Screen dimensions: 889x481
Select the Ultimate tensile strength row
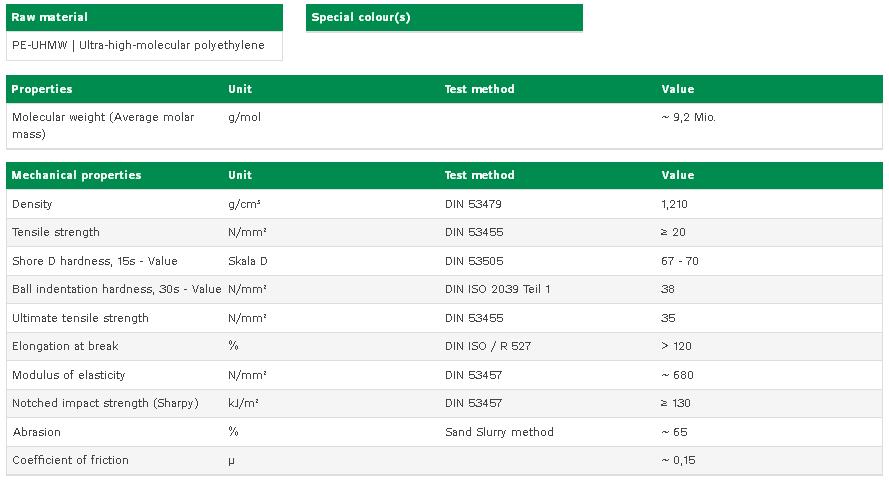pyautogui.click(x=444, y=318)
